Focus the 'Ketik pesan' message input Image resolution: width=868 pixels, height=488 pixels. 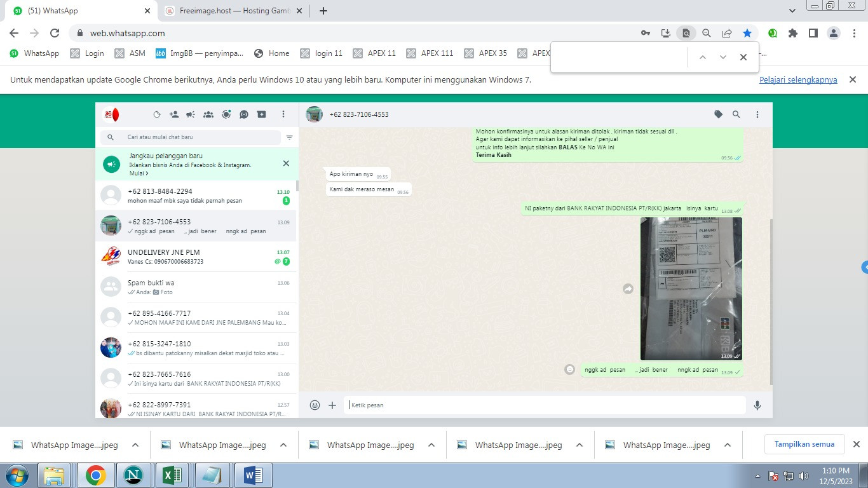coord(545,405)
